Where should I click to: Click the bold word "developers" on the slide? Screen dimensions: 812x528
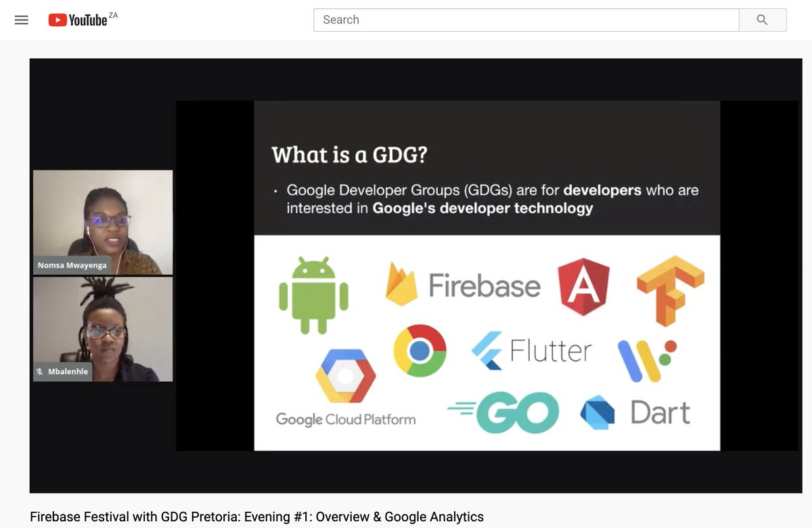click(602, 190)
